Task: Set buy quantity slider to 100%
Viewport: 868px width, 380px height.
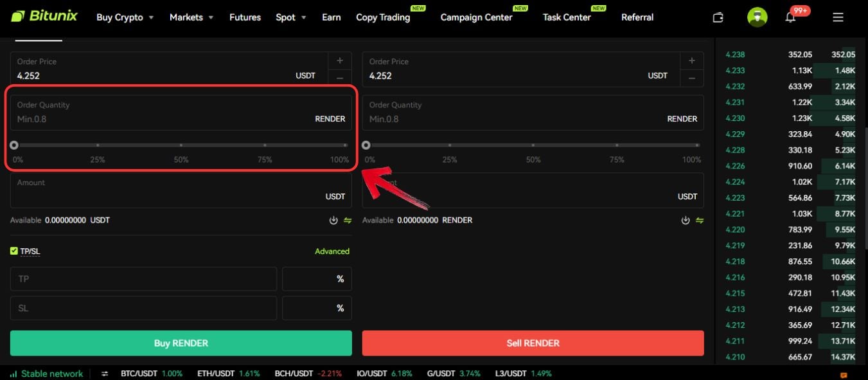Action: pos(346,145)
